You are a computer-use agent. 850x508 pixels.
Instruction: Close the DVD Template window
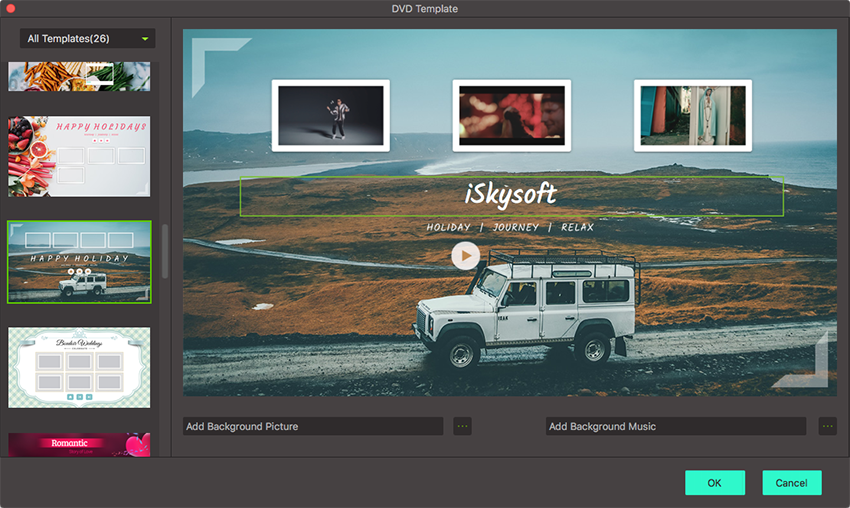(x=10, y=9)
